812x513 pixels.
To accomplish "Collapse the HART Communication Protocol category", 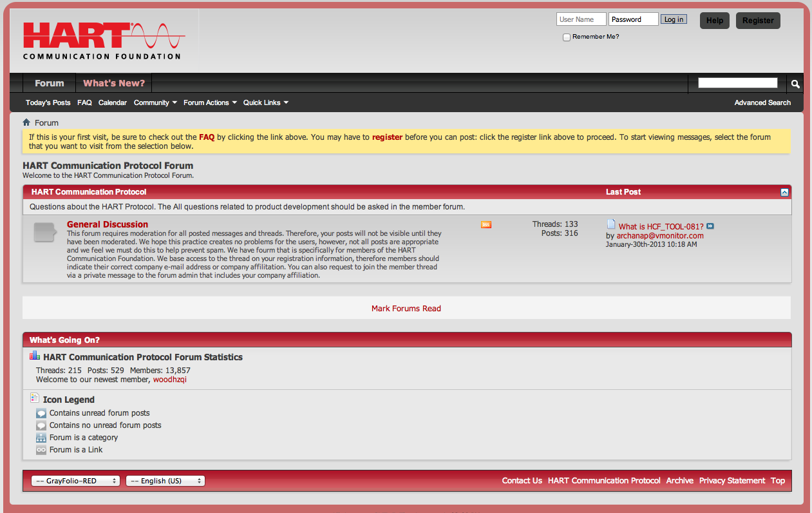I will tap(784, 192).
